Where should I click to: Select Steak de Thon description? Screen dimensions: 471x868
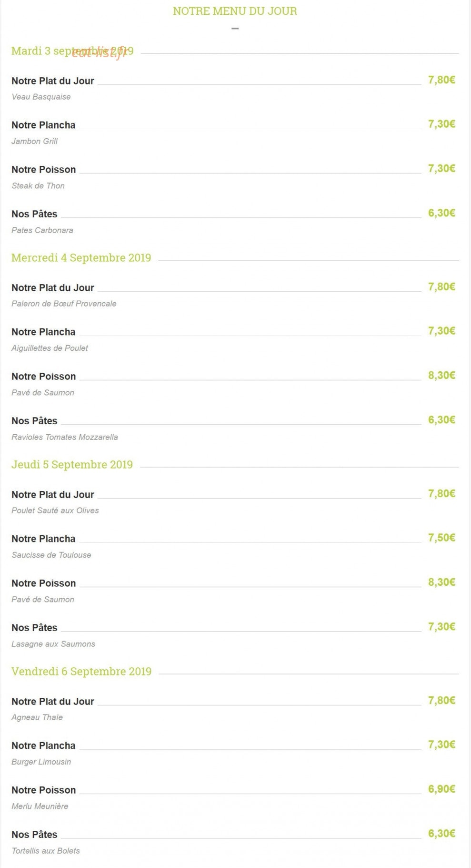tap(38, 186)
